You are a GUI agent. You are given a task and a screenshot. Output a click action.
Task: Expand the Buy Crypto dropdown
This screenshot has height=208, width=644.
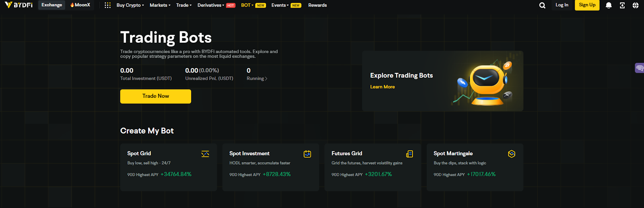pos(130,5)
